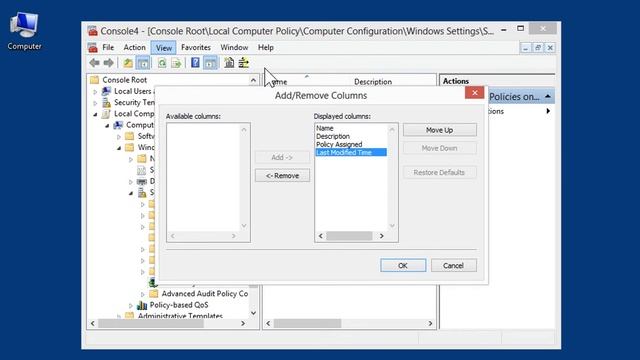Click the Console4 title bar app icon

93,31
